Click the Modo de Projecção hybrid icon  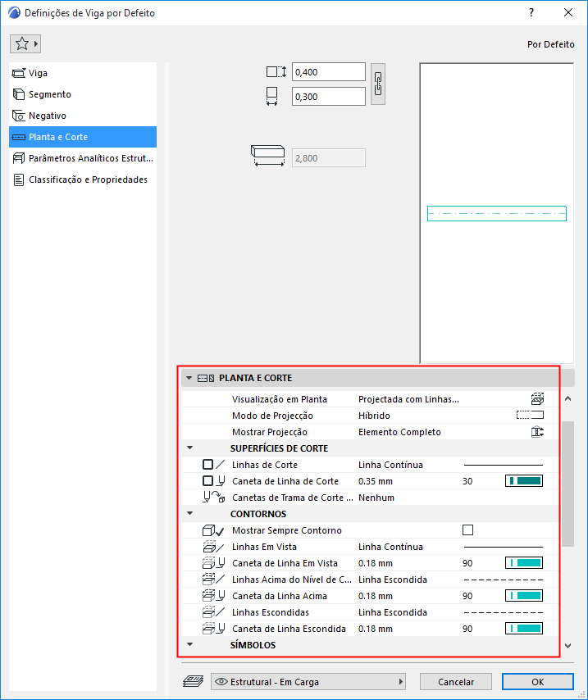click(x=530, y=416)
